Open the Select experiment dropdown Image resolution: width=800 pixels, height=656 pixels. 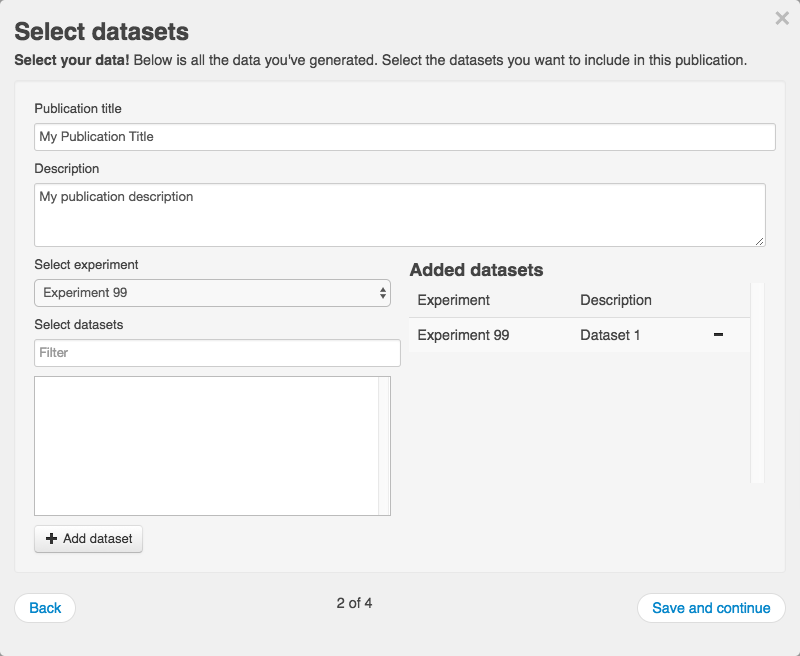(212, 293)
